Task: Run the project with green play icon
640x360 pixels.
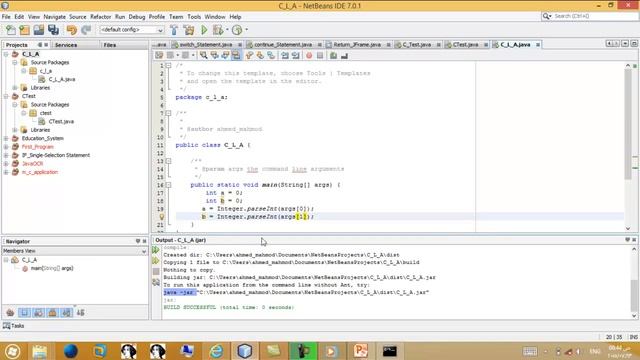Action: (x=204, y=30)
